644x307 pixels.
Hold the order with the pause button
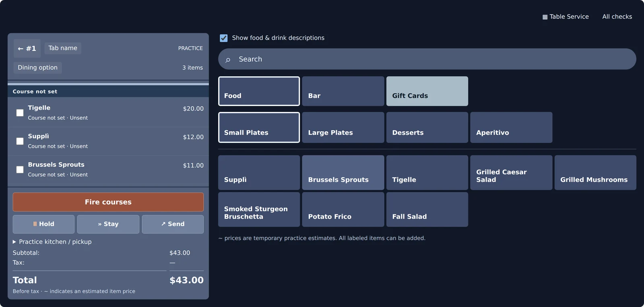point(43,224)
